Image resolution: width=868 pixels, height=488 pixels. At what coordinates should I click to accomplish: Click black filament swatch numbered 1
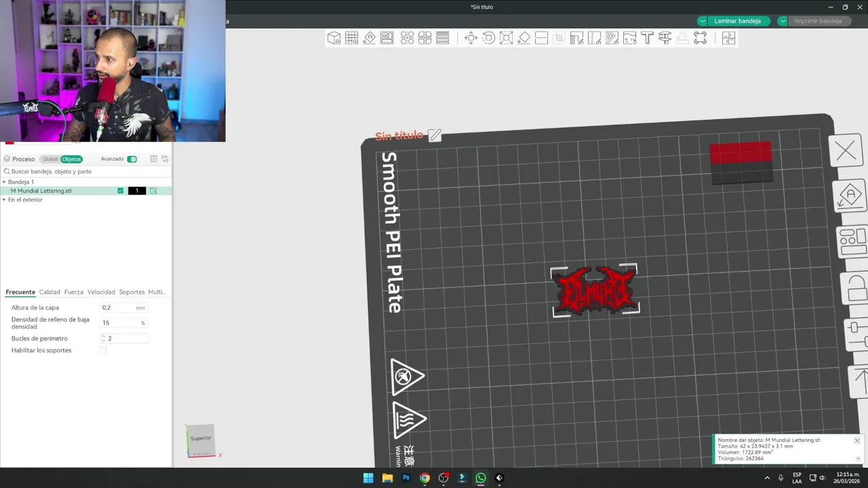tap(137, 191)
